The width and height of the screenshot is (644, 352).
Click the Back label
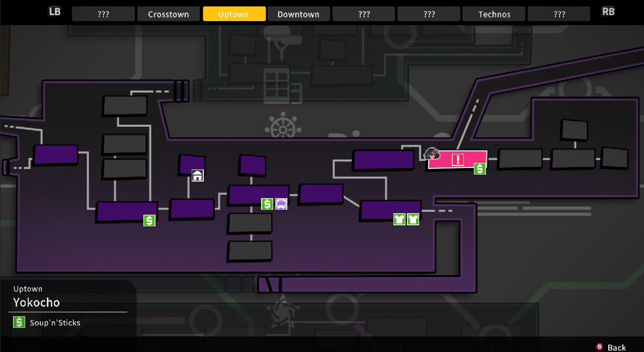(616, 347)
